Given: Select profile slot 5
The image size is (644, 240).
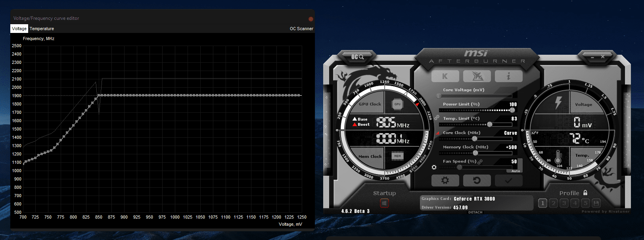Looking at the screenshot, I should [585, 203].
